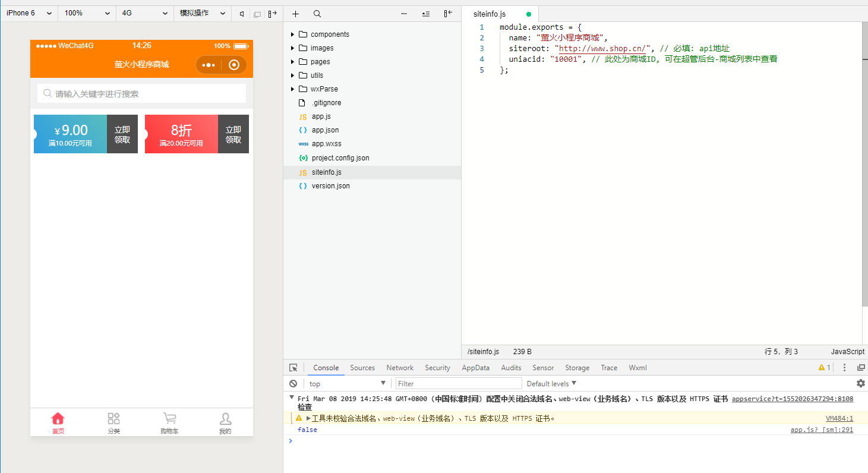Open file search magnifier icon
This screenshot has height=473, width=868.
coord(317,14)
